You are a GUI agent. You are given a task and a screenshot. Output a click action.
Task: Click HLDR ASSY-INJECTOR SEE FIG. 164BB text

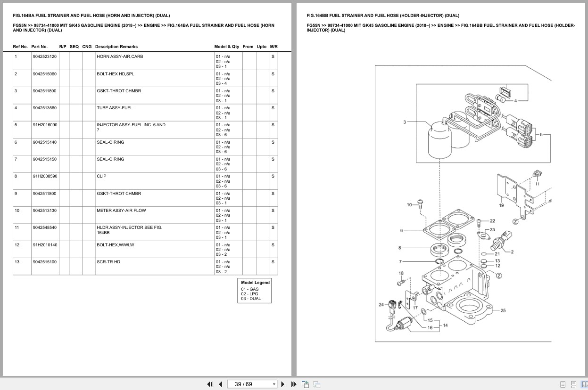pos(130,230)
